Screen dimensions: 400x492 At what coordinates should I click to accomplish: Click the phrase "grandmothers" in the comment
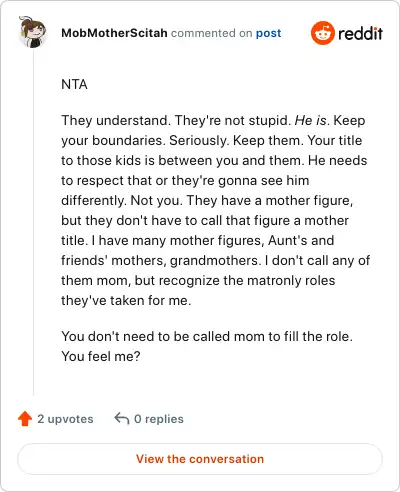coord(214,261)
